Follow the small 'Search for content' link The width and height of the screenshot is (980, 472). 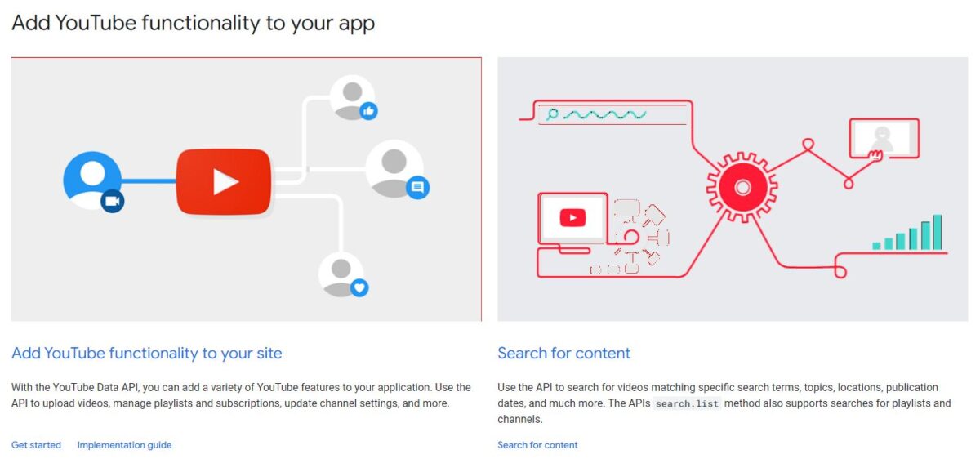pos(537,445)
